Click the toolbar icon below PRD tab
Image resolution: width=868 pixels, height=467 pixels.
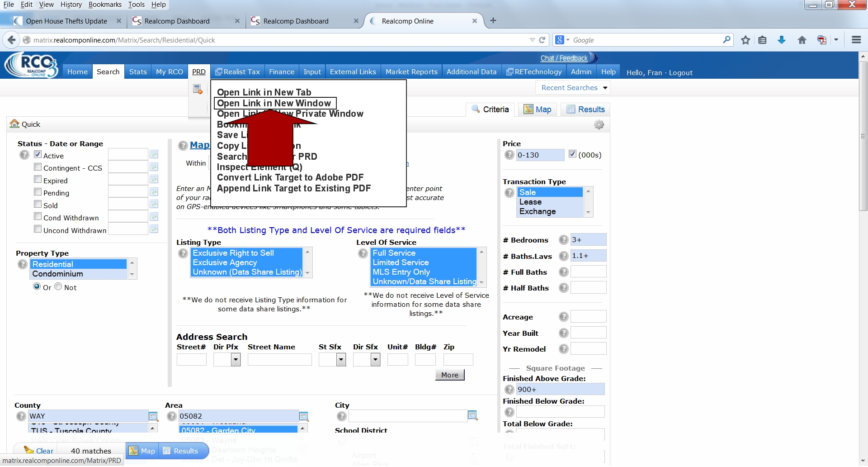click(x=198, y=89)
